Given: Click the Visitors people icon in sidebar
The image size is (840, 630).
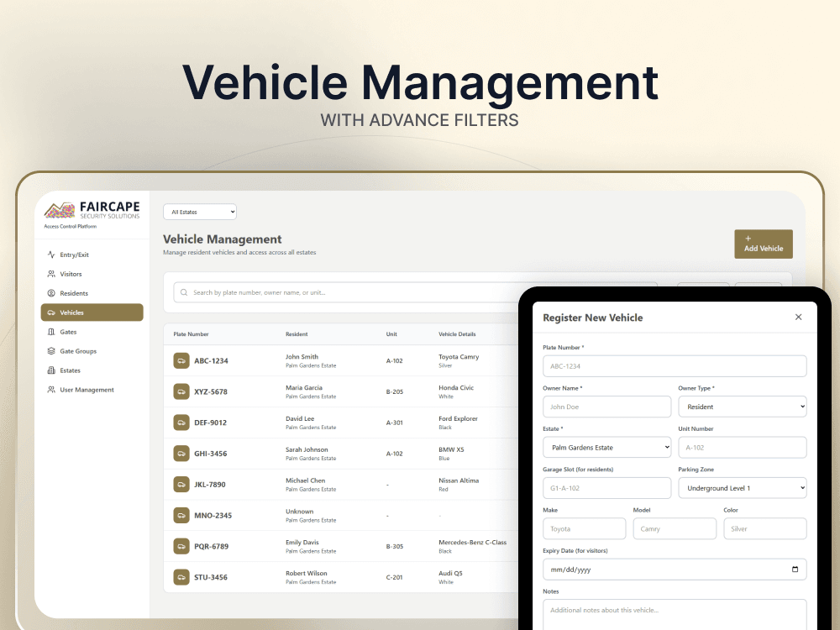Looking at the screenshot, I should coord(51,274).
